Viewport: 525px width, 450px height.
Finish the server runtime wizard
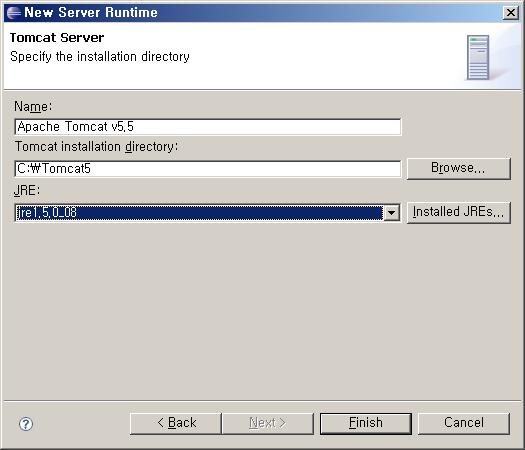pyautogui.click(x=366, y=423)
